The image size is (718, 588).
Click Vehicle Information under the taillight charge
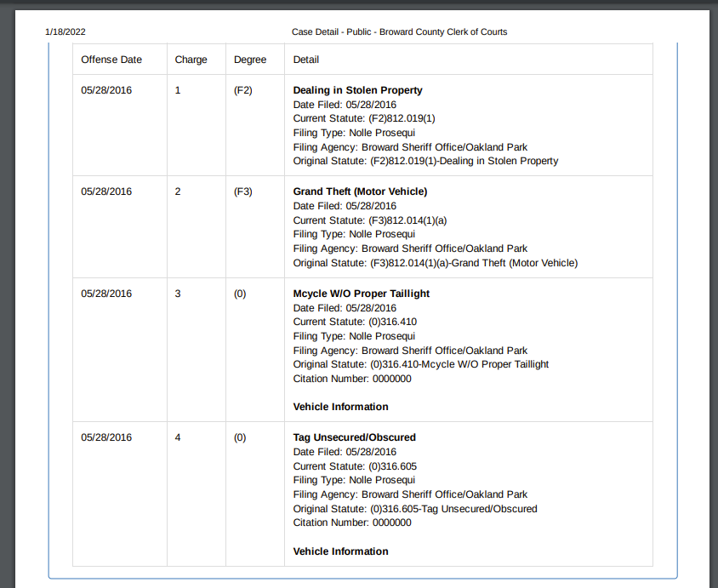pyautogui.click(x=340, y=407)
